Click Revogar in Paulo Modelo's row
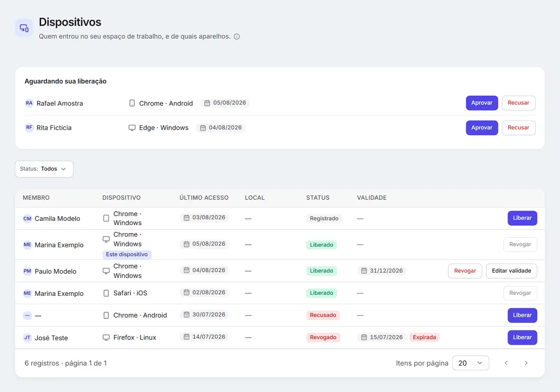Image resolution: width=560 pixels, height=392 pixels. pos(465,271)
